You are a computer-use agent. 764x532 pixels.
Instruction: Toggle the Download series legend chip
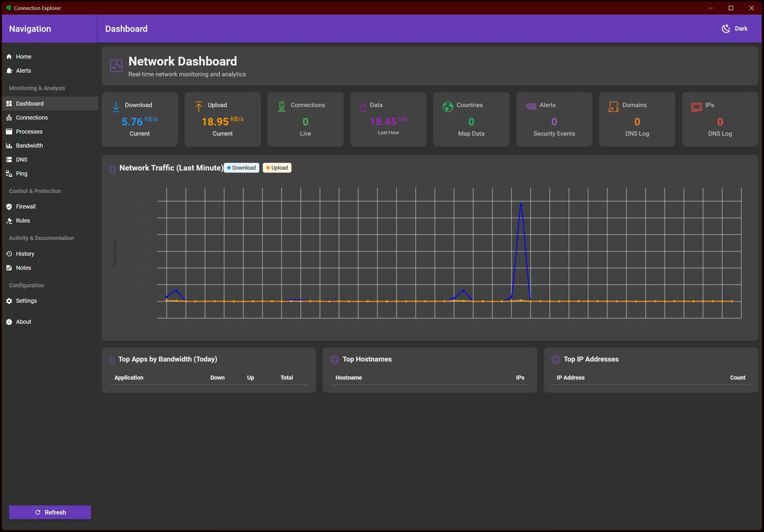tap(241, 168)
